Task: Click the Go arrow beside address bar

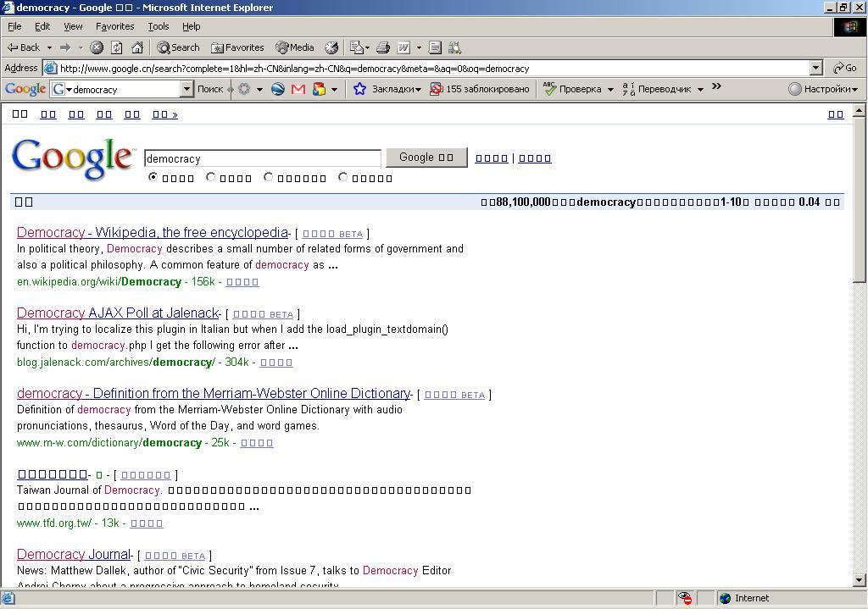Action: pyautogui.click(x=845, y=68)
